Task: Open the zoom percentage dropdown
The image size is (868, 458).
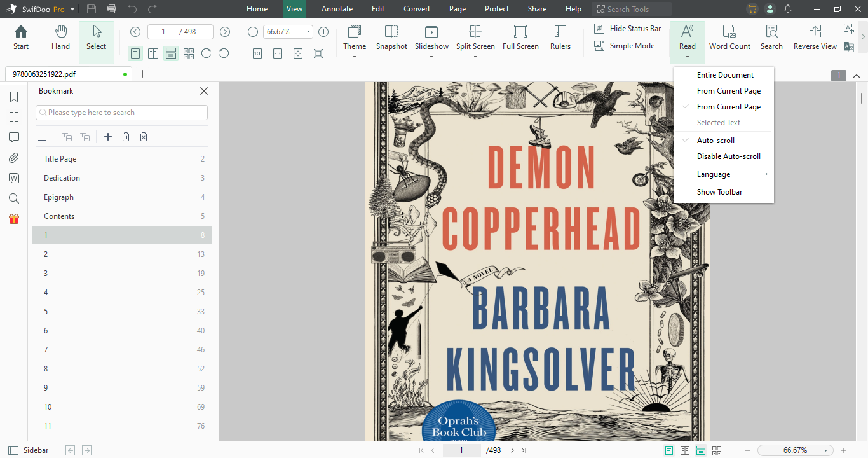Action: 308,31
